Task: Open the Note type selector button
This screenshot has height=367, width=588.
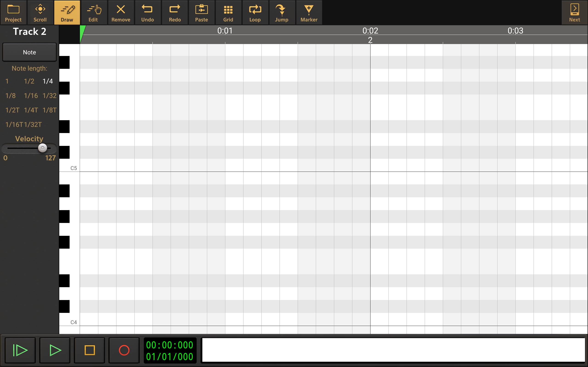Action: [x=29, y=52]
